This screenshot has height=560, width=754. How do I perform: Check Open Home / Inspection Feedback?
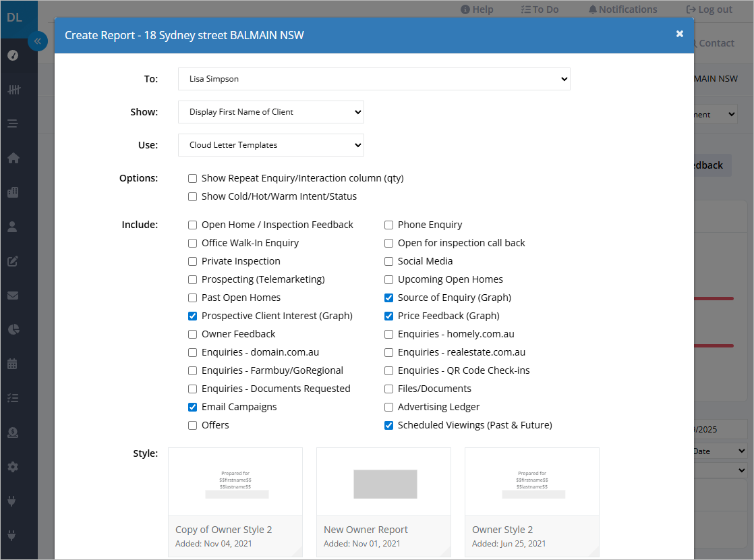192,225
